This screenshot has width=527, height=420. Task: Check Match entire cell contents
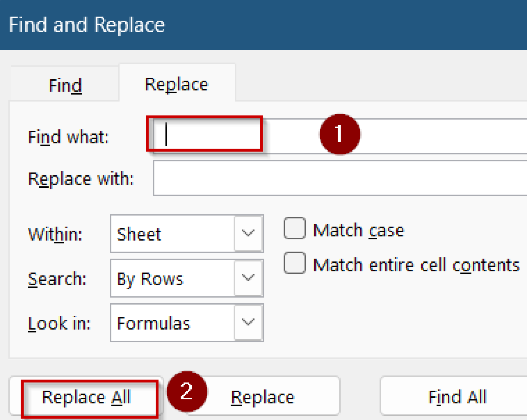(x=294, y=264)
